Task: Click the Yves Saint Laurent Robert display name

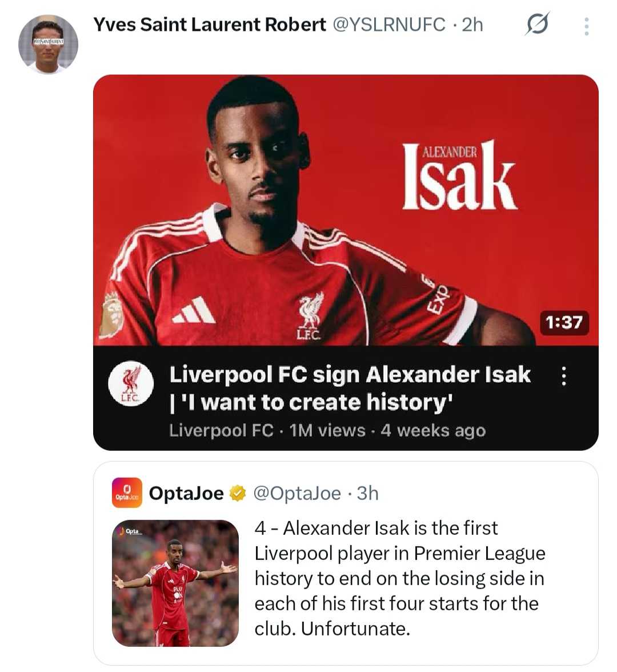Action: pyautogui.click(x=209, y=25)
